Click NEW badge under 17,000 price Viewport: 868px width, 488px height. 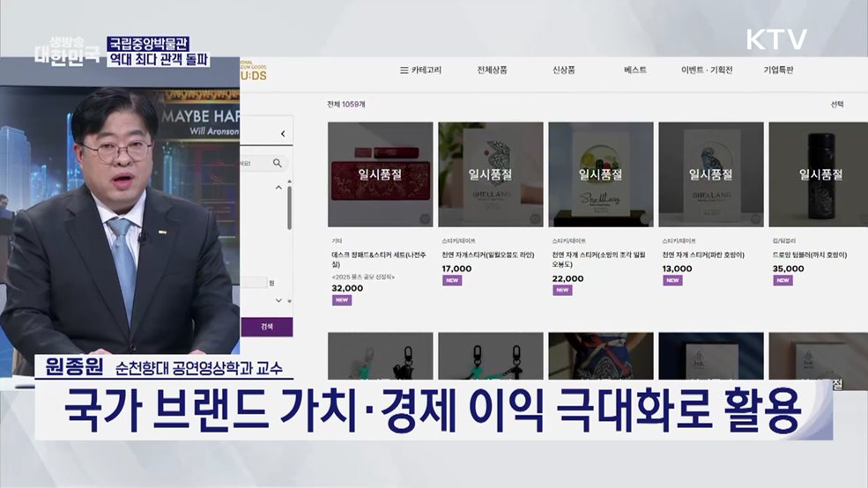pos(452,280)
